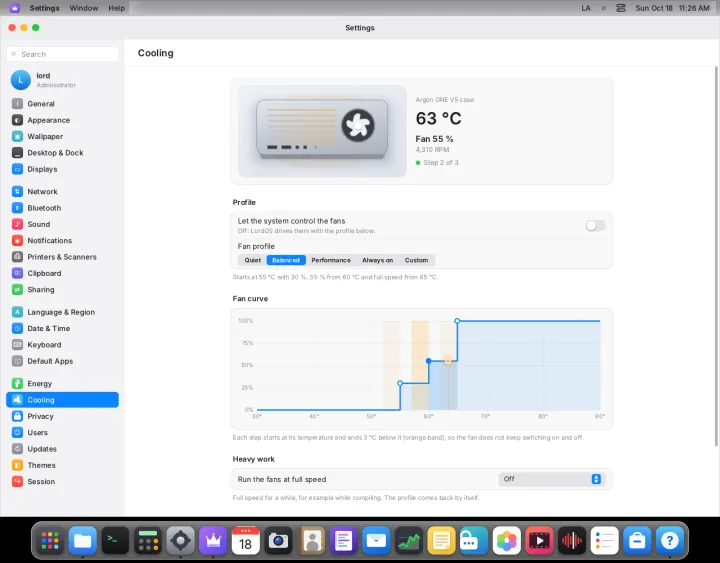Select Bluetooth in the sidebar
The height and width of the screenshot is (563, 720).
coord(62,208)
